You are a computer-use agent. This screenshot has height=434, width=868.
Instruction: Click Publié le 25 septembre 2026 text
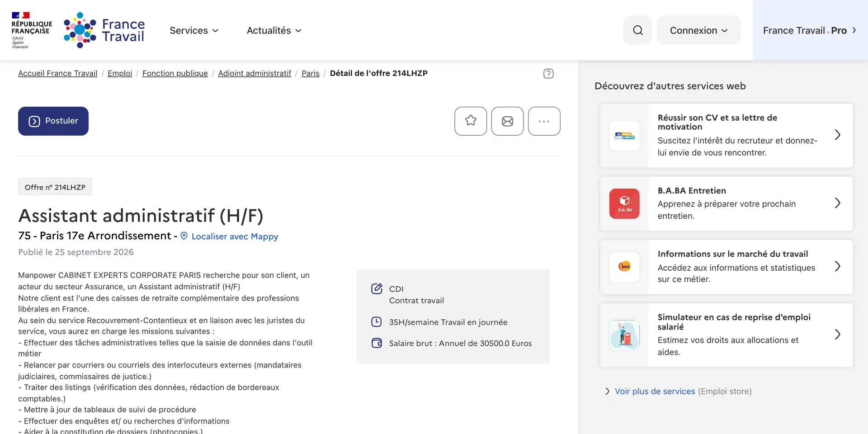(x=76, y=252)
